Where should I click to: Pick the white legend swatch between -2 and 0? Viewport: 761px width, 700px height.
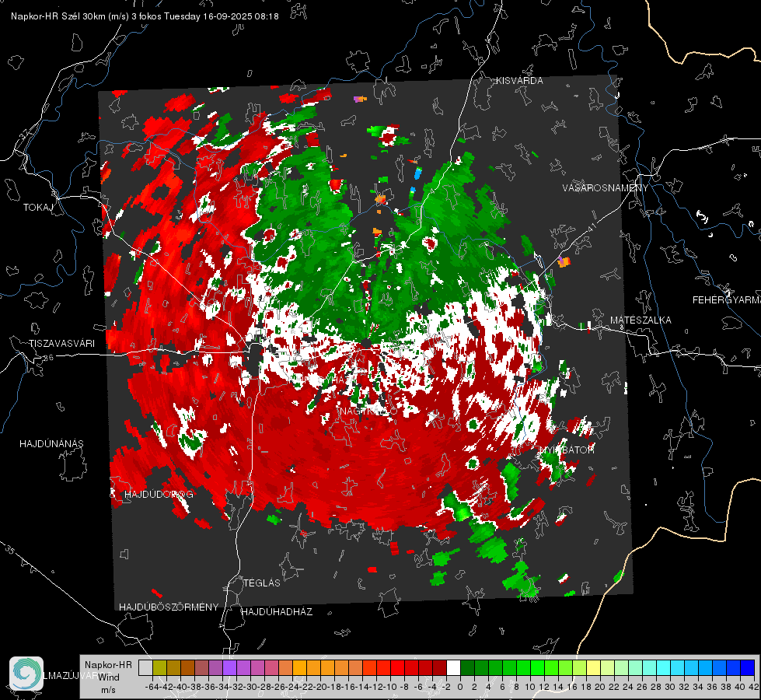click(x=453, y=667)
